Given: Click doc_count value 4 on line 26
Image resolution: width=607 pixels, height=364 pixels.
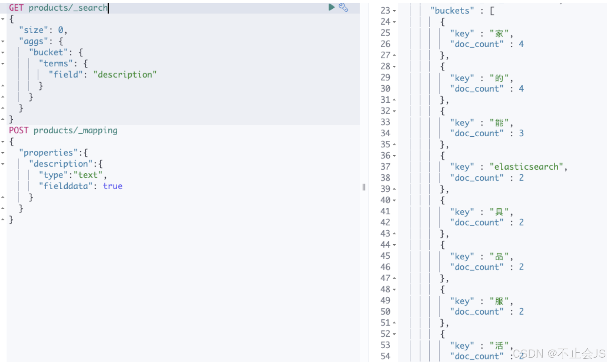Looking at the screenshot, I should click(521, 44).
